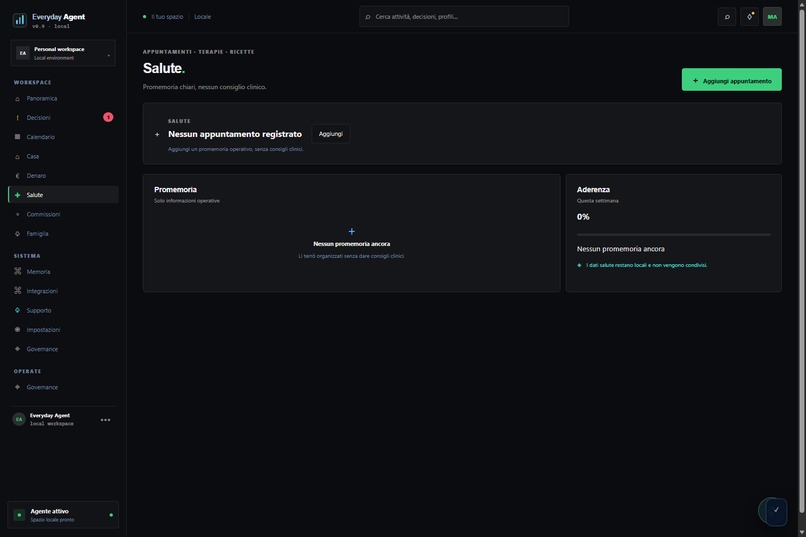The height and width of the screenshot is (537, 806).
Task: Click the Aggiungi appuntamento button
Action: click(731, 80)
